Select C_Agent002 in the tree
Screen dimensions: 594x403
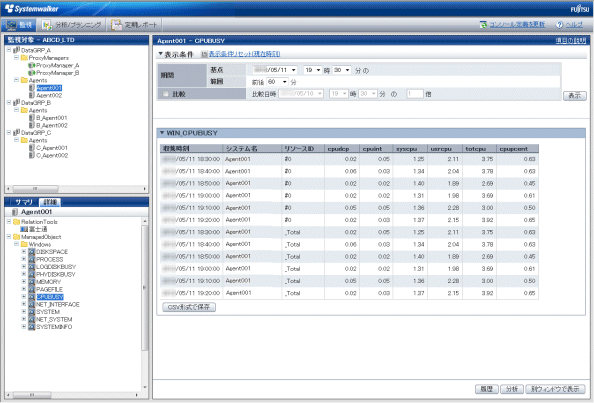pyautogui.click(x=52, y=155)
